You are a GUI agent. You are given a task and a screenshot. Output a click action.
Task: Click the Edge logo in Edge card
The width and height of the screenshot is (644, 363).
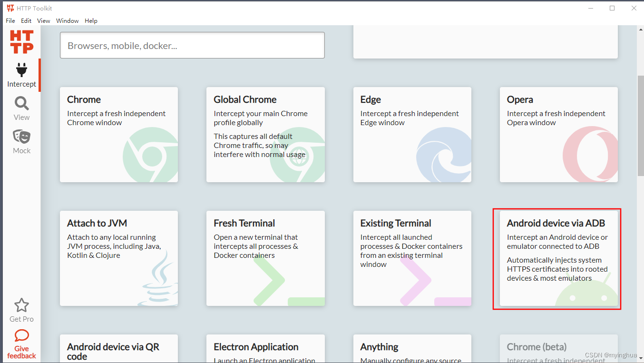[444, 155]
